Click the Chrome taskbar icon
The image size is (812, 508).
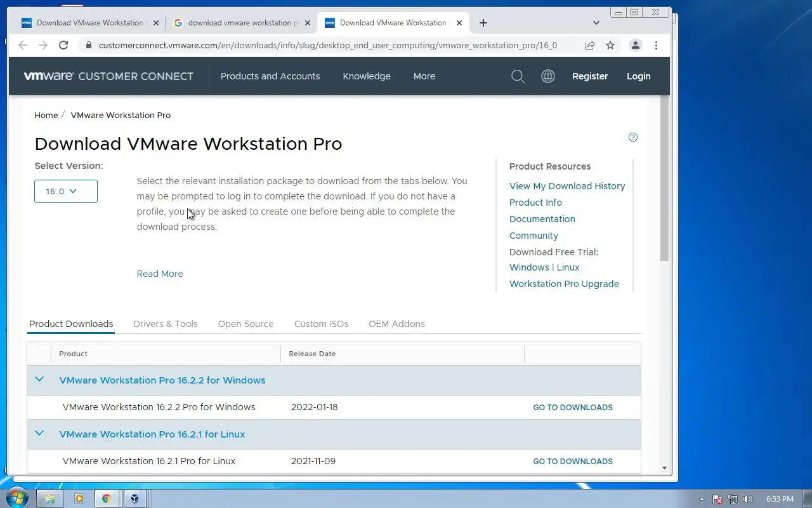pos(107,499)
